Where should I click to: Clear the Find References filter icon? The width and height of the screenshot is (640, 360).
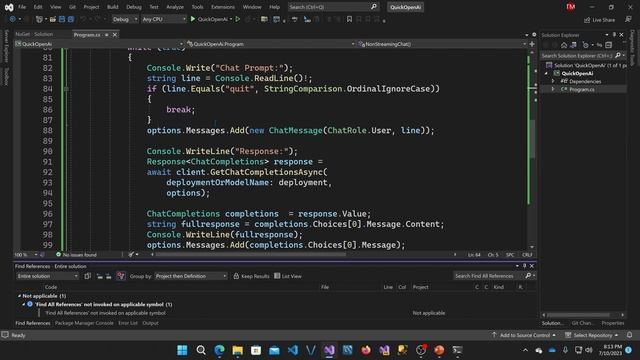click(120, 276)
